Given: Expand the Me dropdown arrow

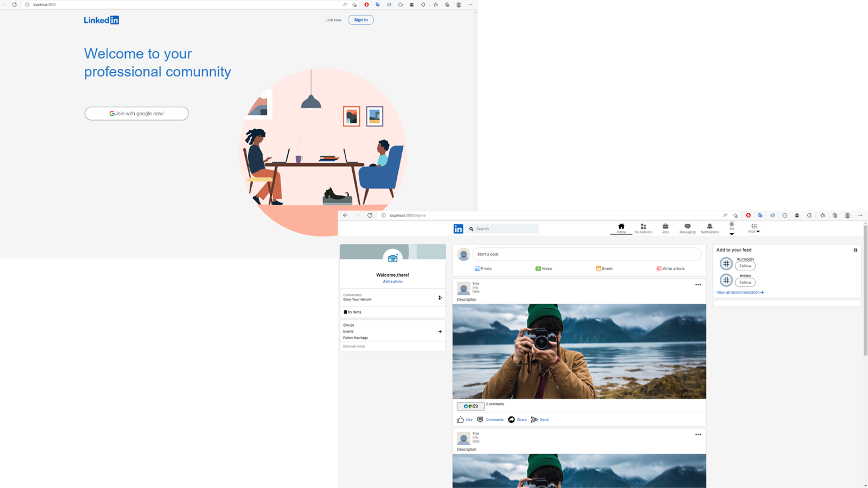Looking at the screenshot, I should coord(731,234).
